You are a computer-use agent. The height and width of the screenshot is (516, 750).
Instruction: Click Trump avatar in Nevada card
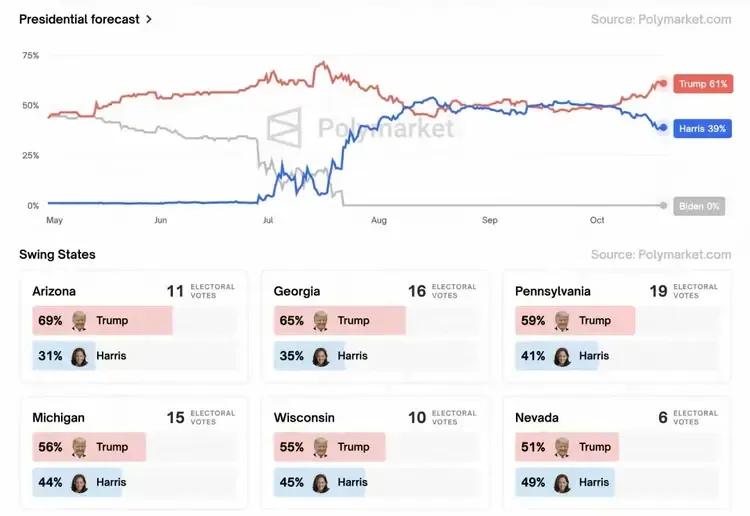(x=562, y=447)
